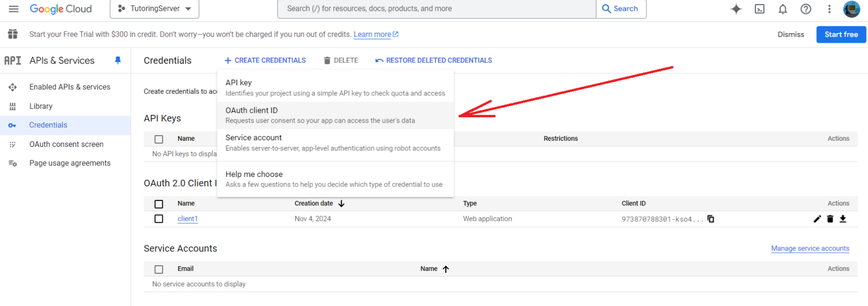Screen dimensions: 868x306
Task: Check the client1 row checkbox
Action: (x=159, y=219)
